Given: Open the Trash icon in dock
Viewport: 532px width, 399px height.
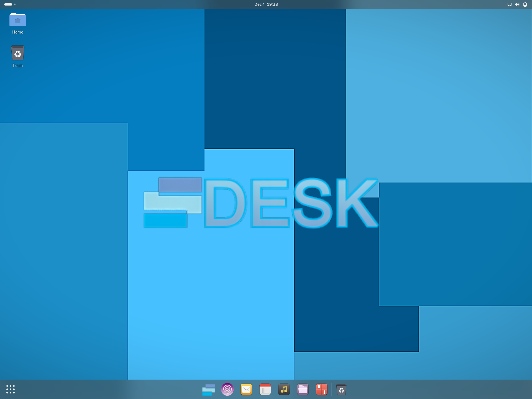Looking at the screenshot, I should tap(341, 389).
